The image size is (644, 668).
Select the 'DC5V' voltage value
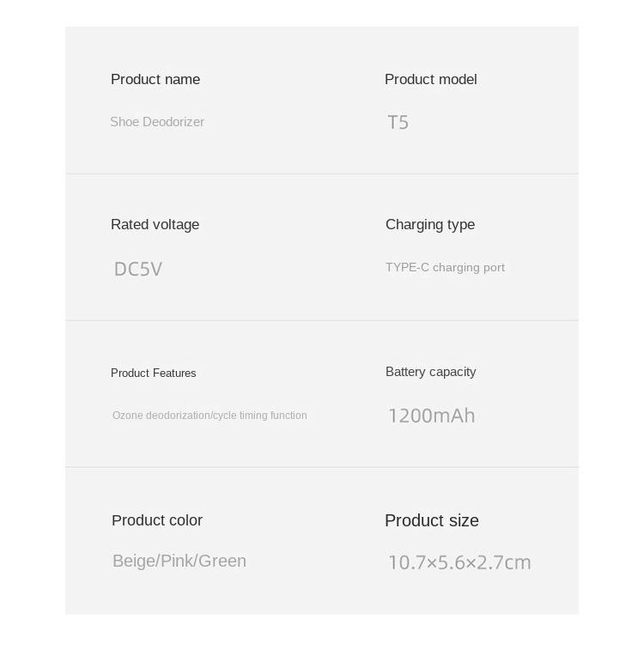click(x=138, y=270)
